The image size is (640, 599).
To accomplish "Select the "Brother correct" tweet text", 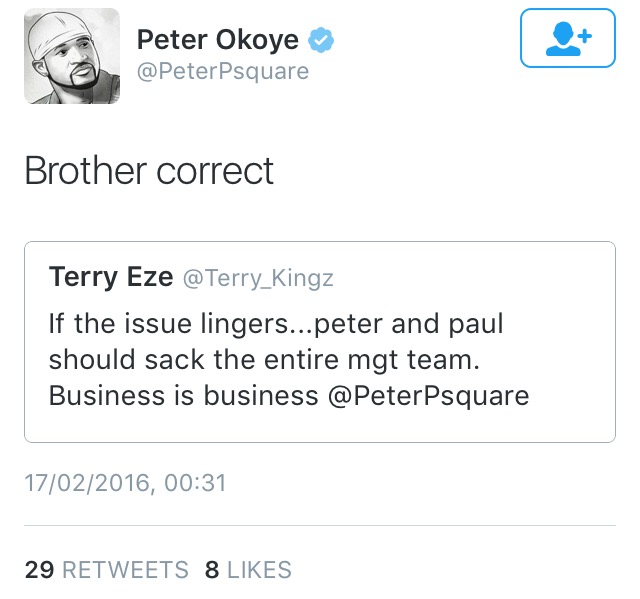I will (149, 171).
